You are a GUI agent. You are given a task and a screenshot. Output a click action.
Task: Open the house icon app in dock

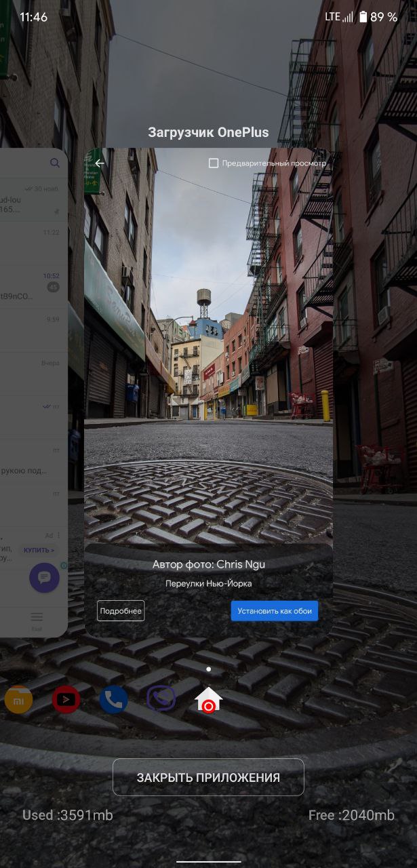[x=208, y=700]
